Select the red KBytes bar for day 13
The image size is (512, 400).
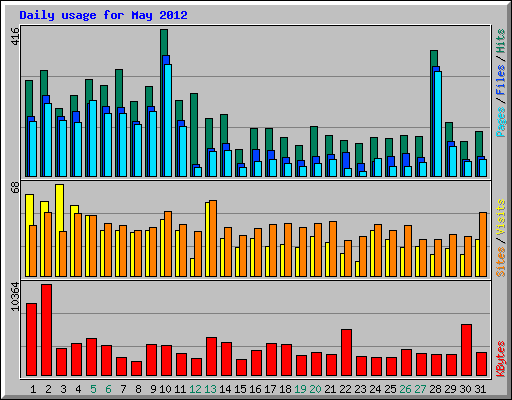(x=211, y=357)
